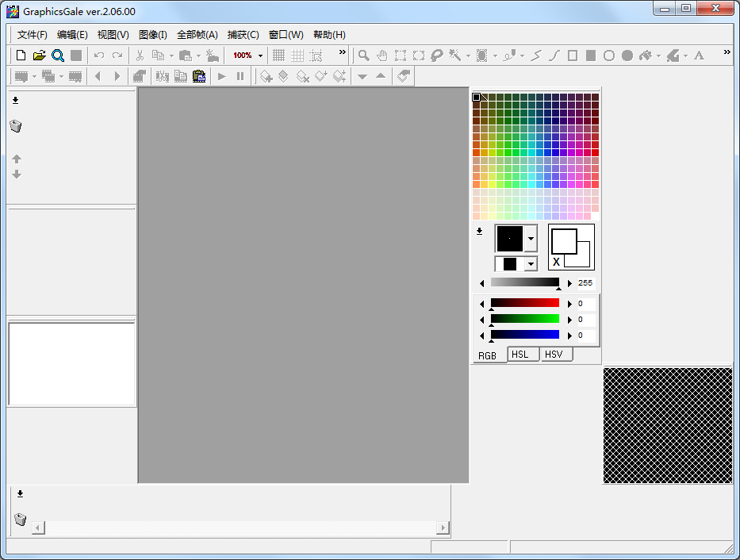Viewport: 740px width, 560px height.
Task: Click the next frame arrow icon
Action: point(117,76)
